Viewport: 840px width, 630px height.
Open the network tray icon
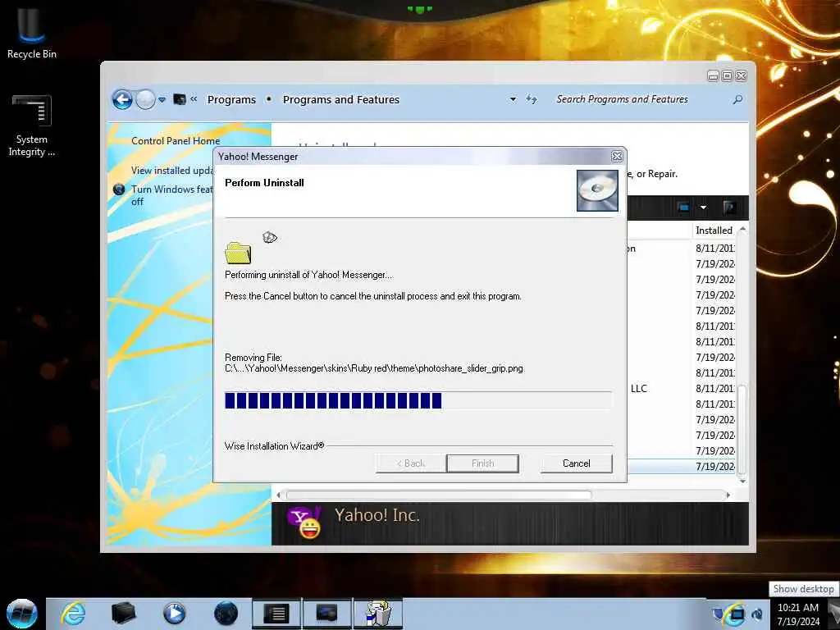tap(737, 614)
